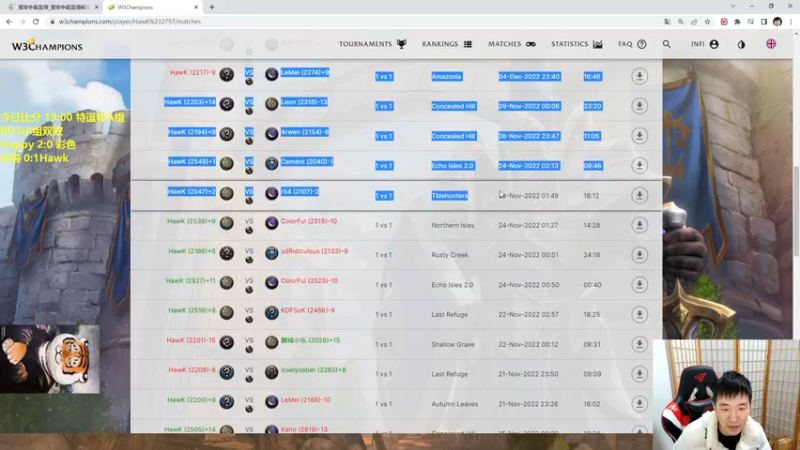Image resolution: width=800 pixels, height=450 pixels.
Task: Open player KDFSoK (2466)-9 profile
Action: point(308,310)
